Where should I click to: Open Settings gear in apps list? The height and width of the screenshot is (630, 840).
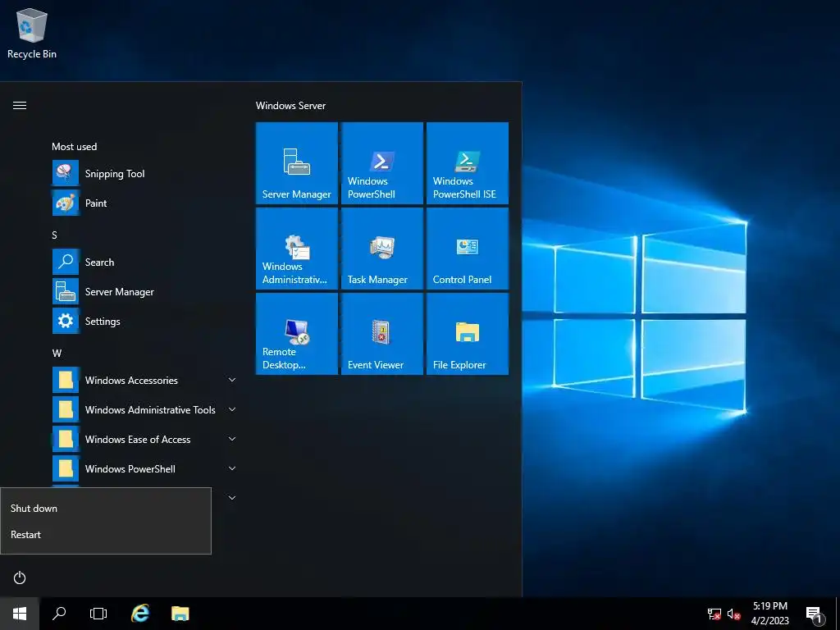pyautogui.click(x=144, y=321)
